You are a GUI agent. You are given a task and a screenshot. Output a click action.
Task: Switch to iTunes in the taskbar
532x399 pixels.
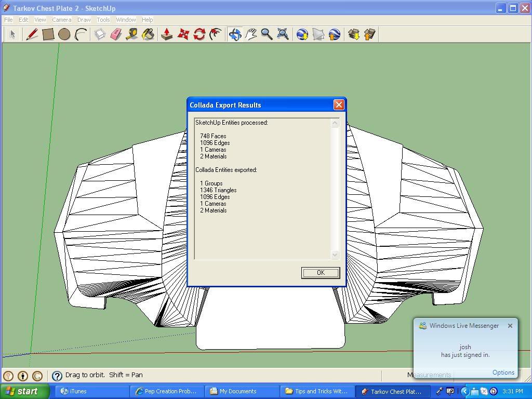(x=91, y=392)
